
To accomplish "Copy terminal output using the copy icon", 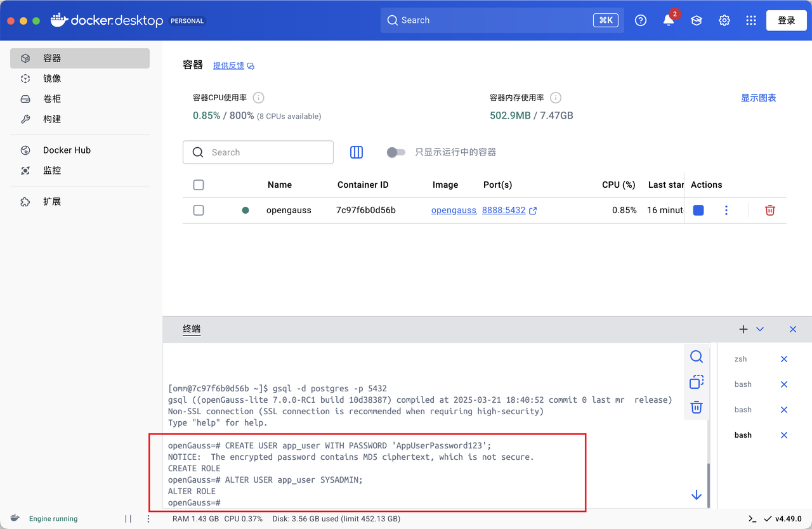I will coord(696,382).
